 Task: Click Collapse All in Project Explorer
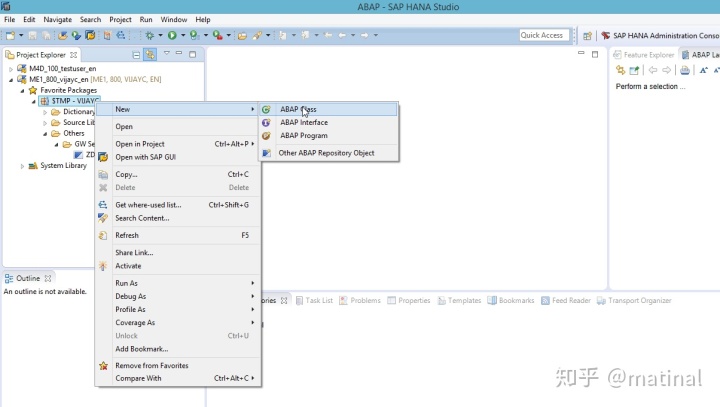click(136, 55)
